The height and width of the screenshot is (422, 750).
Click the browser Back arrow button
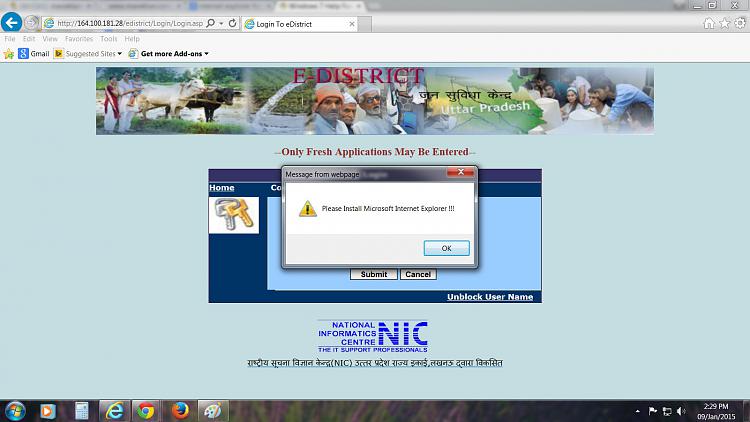pos(11,22)
